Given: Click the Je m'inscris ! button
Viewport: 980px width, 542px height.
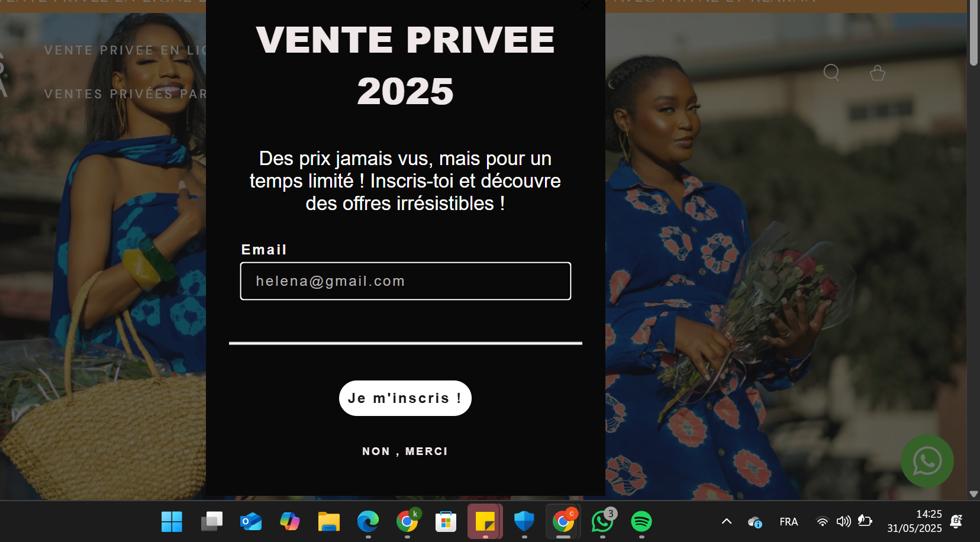Looking at the screenshot, I should pyautogui.click(x=405, y=398).
